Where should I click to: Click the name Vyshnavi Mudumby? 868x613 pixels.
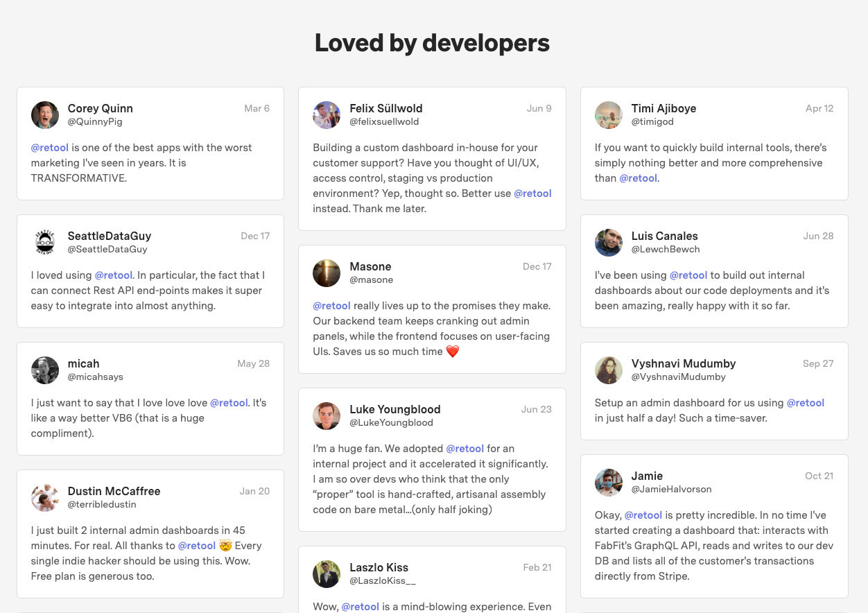click(684, 363)
